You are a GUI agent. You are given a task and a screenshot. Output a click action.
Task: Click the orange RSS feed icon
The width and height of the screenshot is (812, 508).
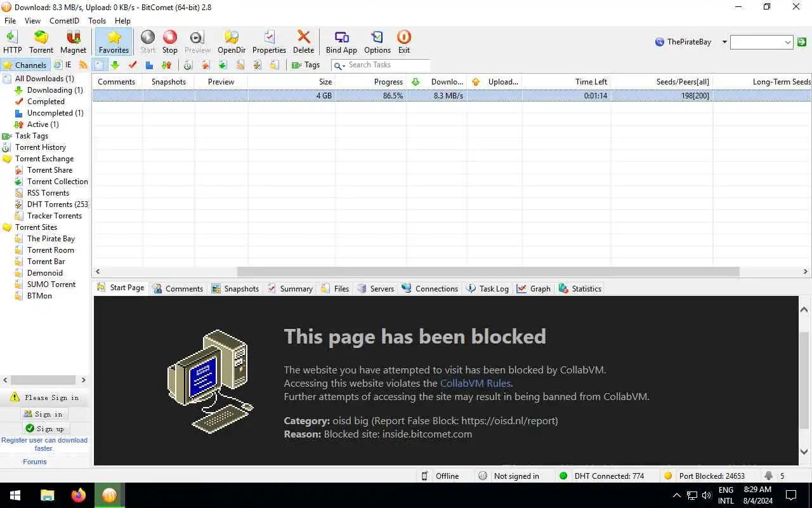pos(83,65)
